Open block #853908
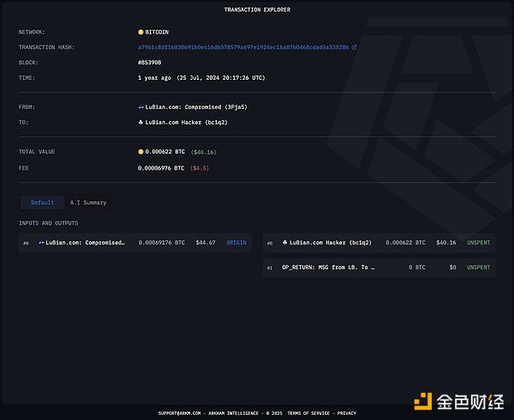The image size is (514, 420). point(152,63)
